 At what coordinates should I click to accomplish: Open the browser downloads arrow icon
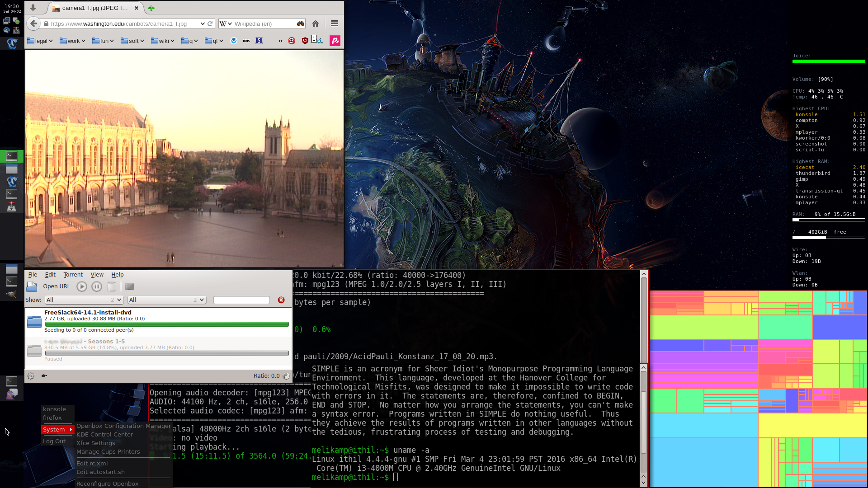[x=33, y=8]
